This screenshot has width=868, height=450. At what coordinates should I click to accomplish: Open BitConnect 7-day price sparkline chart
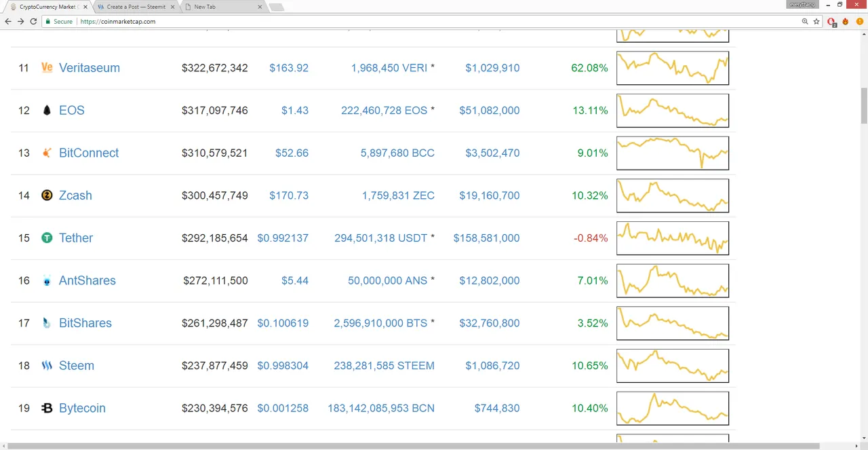click(673, 153)
